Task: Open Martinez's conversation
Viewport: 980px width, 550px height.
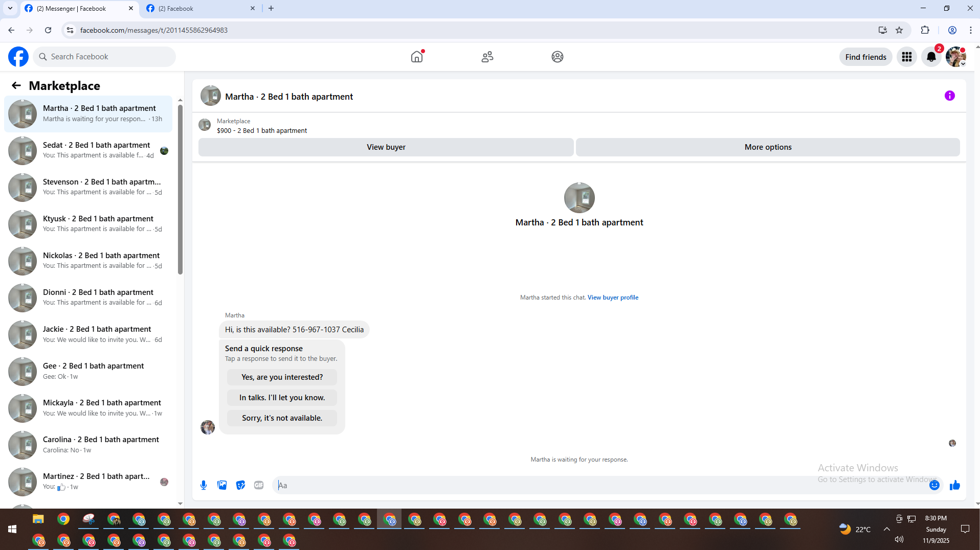Action: pyautogui.click(x=88, y=482)
